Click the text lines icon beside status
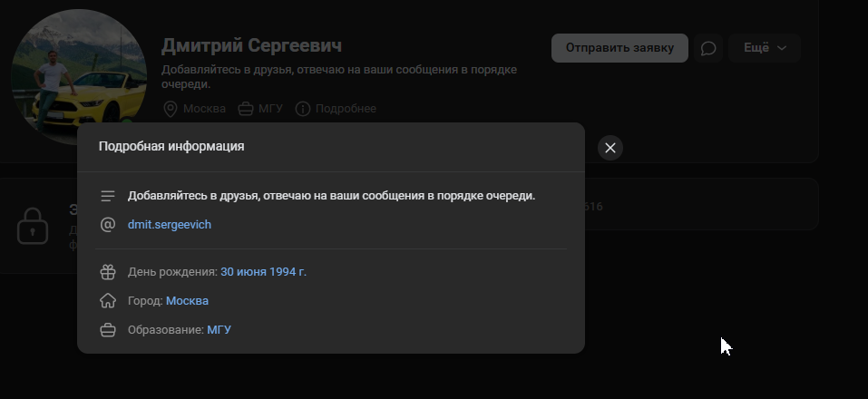The image size is (868, 399). point(108,195)
